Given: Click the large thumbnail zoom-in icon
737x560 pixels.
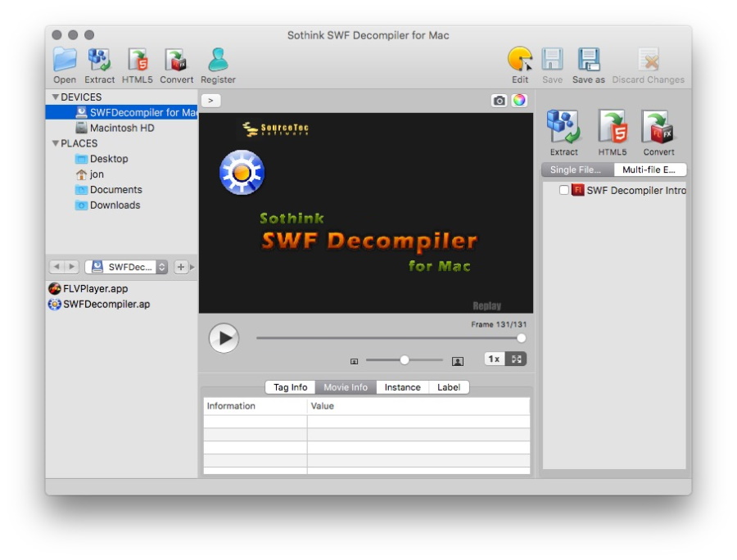Looking at the screenshot, I should 457,361.
